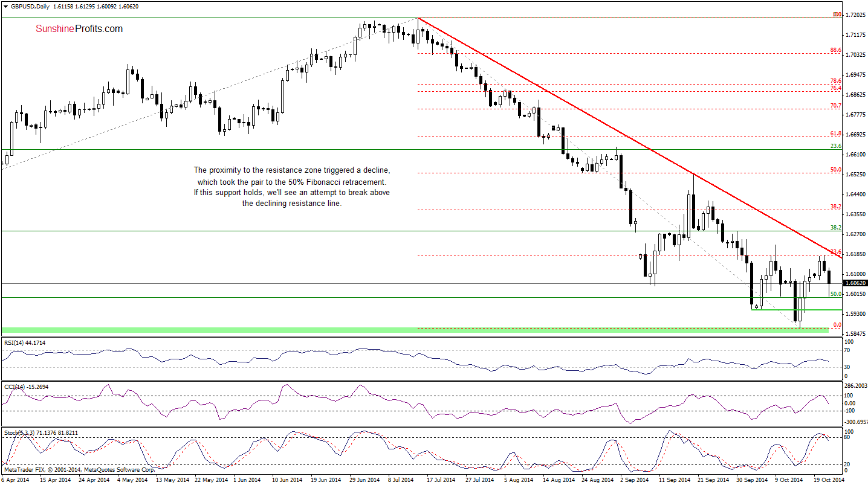Click the 286.2003 CCI scale value

coord(857,385)
